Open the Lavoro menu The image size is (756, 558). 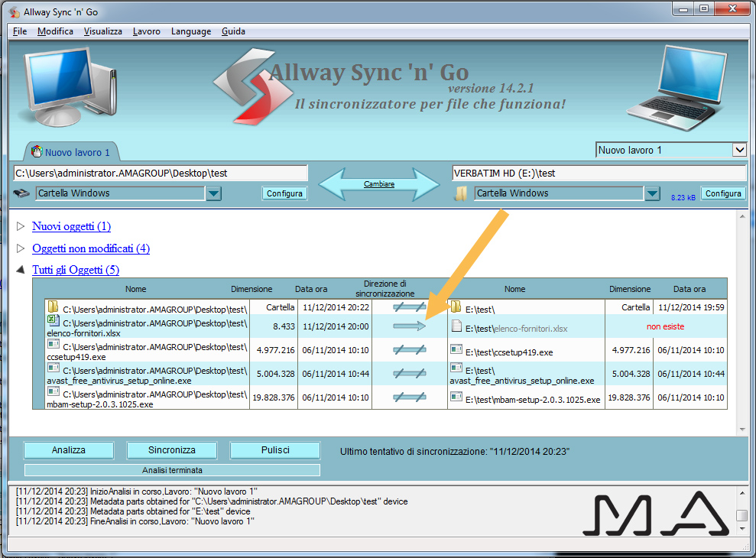147,31
